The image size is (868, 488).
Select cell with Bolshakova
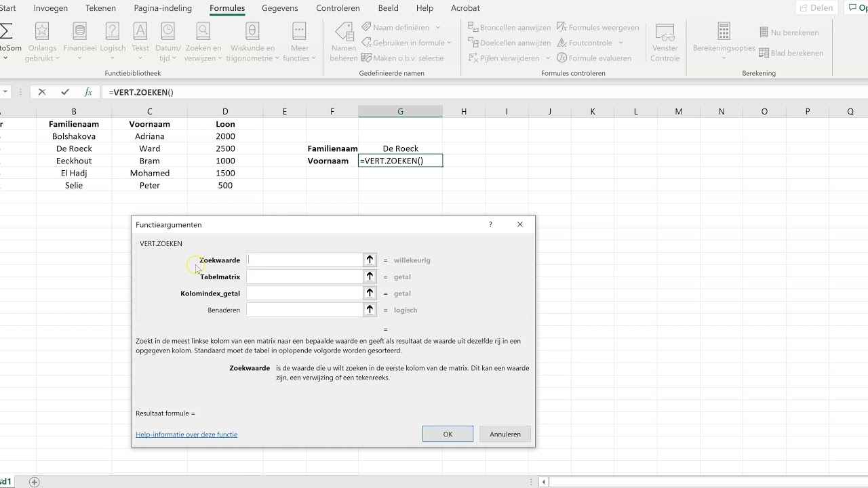(x=74, y=136)
